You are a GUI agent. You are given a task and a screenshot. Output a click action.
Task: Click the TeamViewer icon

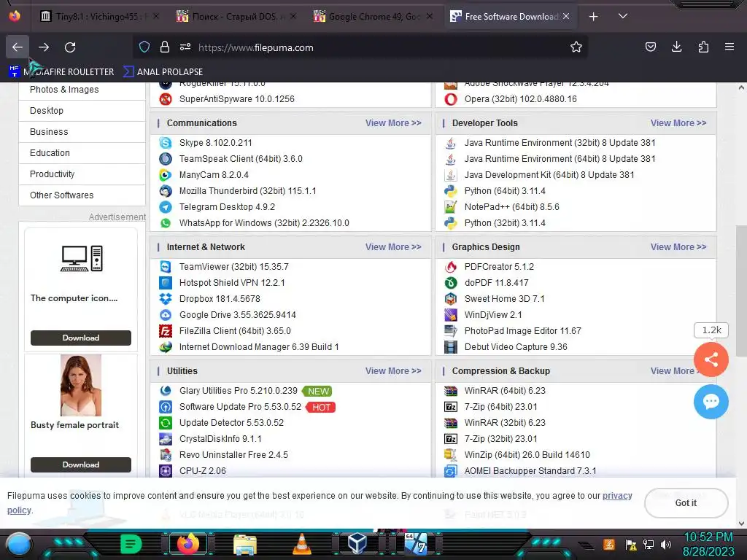pyautogui.click(x=166, y=267)
